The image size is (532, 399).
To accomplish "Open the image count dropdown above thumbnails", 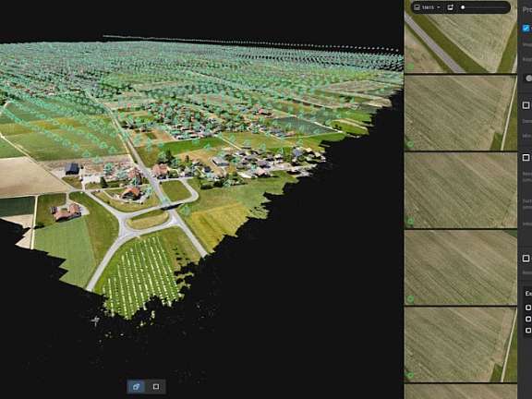I will pyautogui.click(x=427, y=7).
